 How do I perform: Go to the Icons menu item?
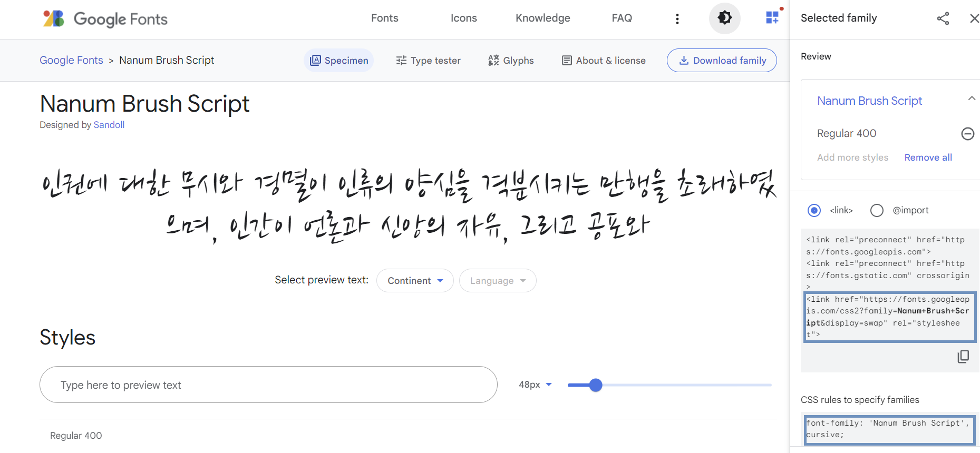coord(464,18)
